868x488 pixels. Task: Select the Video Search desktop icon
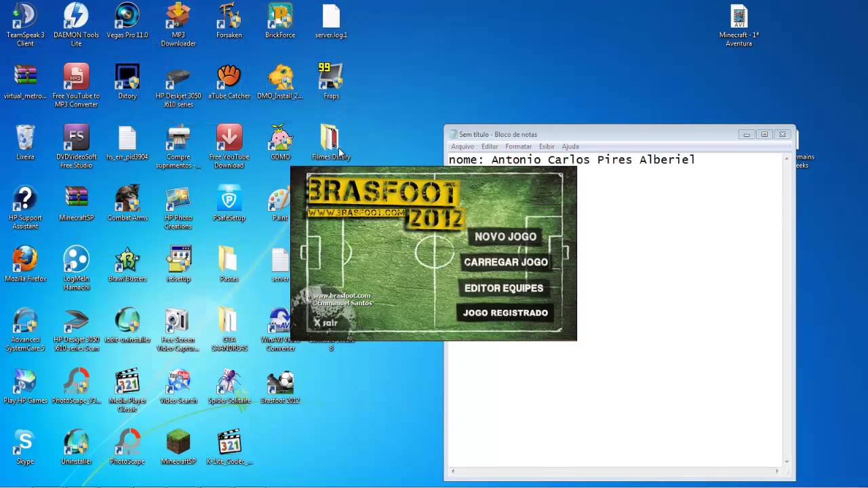[x=178, y=387]
